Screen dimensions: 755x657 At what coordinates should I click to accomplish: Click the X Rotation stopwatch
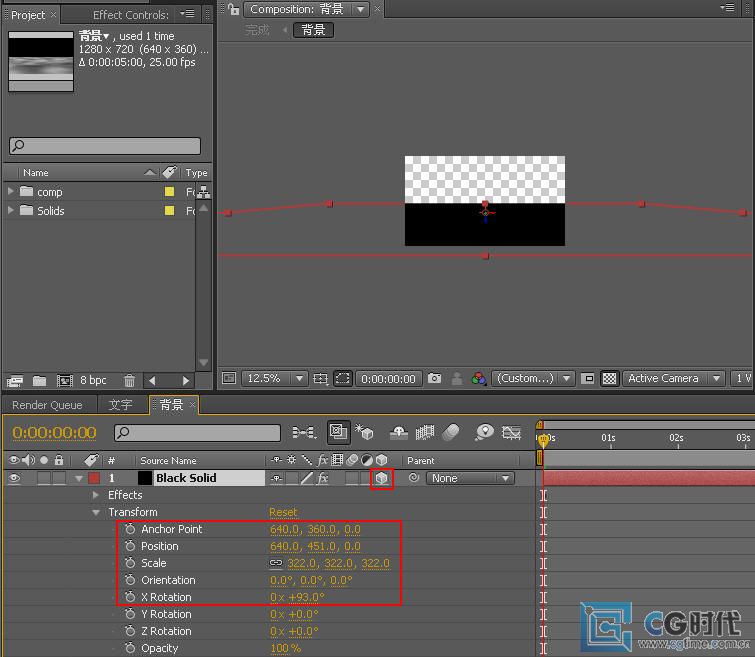pos(130,597)
